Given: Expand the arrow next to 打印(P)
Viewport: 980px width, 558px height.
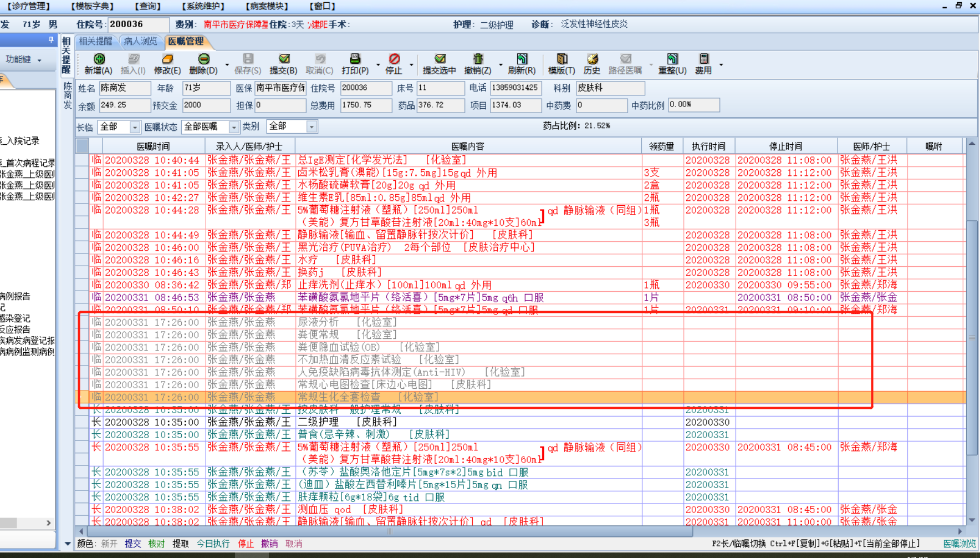Looking at the screenshot, I should [378, 64].
